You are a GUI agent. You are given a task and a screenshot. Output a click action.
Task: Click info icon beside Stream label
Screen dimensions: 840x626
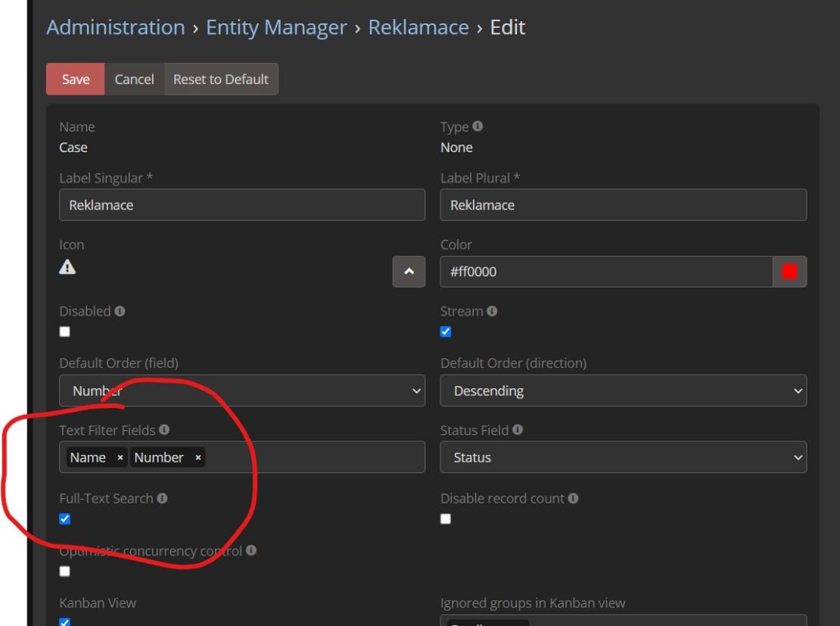point(492,312)
